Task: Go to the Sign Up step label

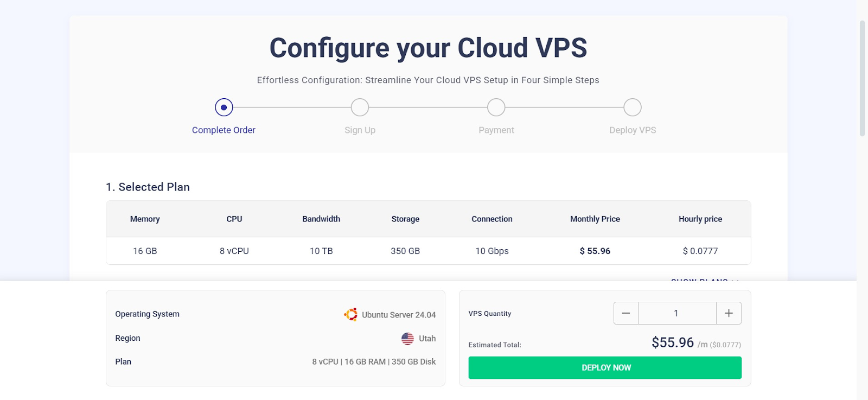Action: click(360, 130)
